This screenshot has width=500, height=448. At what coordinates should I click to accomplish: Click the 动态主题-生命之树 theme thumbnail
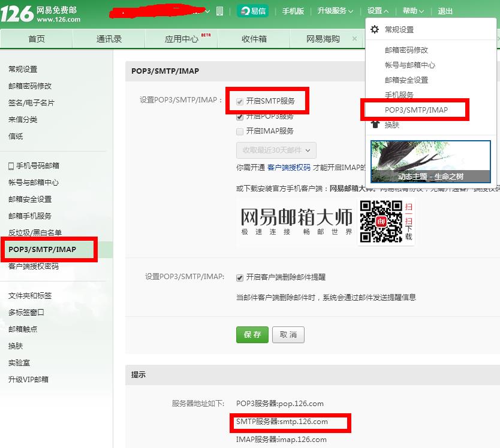430,162
